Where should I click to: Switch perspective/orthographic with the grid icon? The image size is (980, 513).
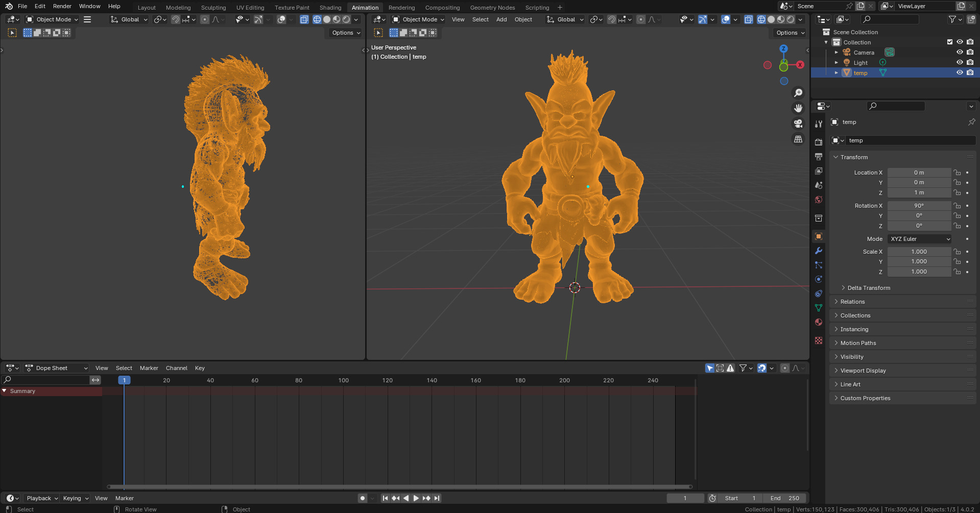[x=798, y=139]
